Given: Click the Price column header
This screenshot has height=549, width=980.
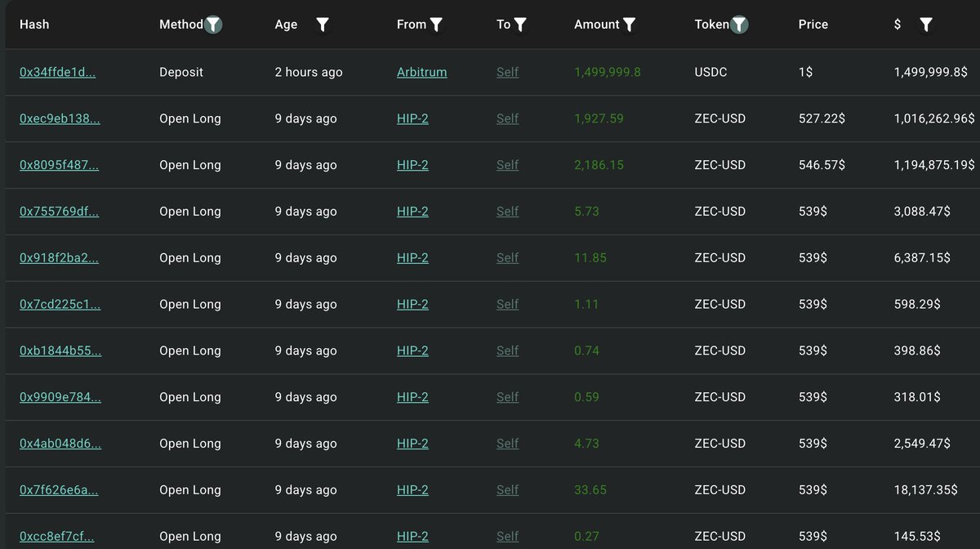Looking at the screenshot, I should tap(813, 25).
